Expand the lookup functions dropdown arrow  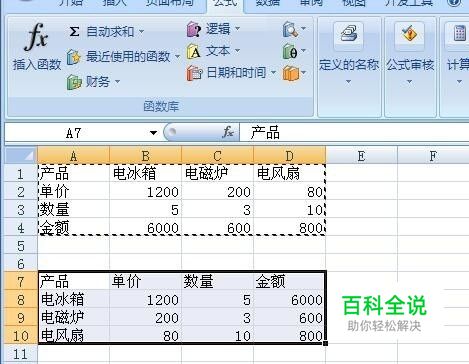303,29
